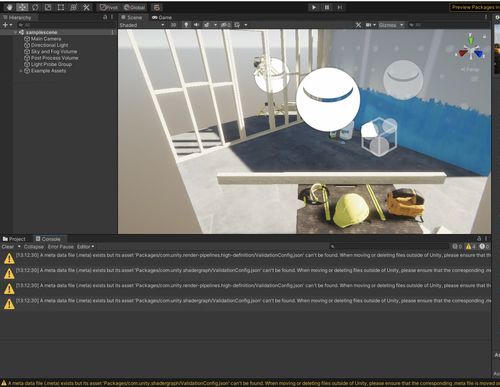Toggle Global handle rotation
This screenshot has width=500, height=387.
click(134, 7)
